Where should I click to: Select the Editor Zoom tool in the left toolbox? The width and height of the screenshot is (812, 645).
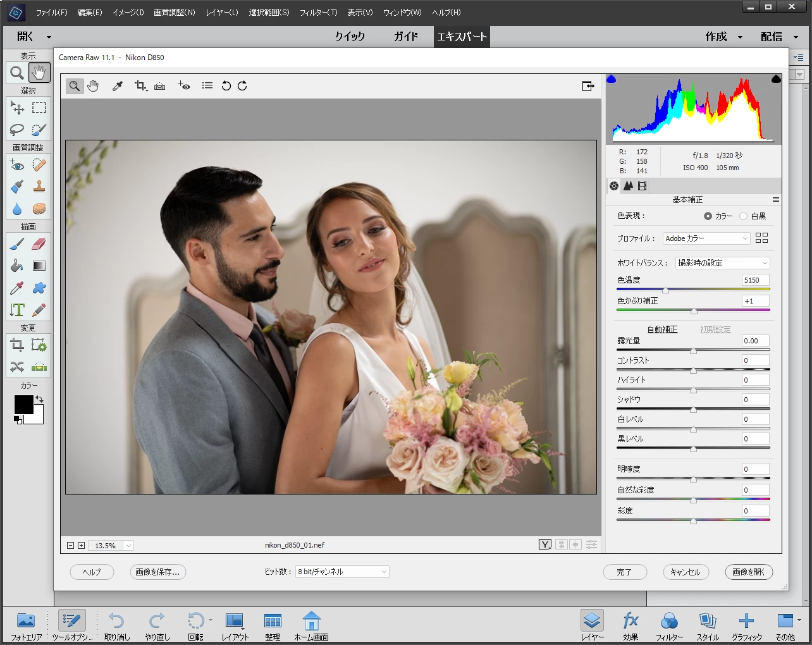[x=17, y=73]
